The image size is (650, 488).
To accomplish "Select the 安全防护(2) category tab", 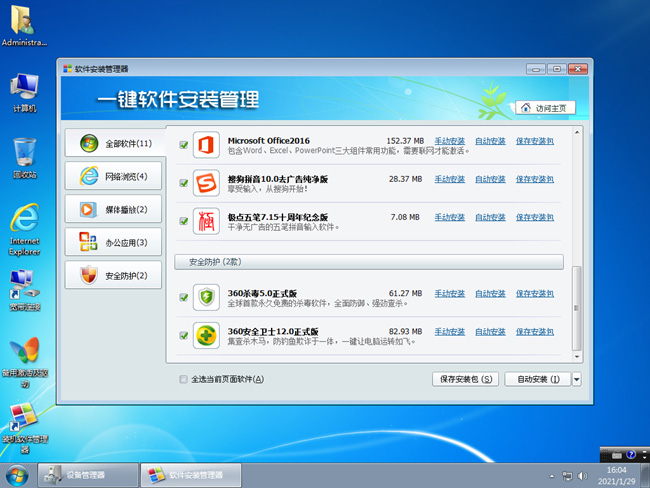I will 113,275.
